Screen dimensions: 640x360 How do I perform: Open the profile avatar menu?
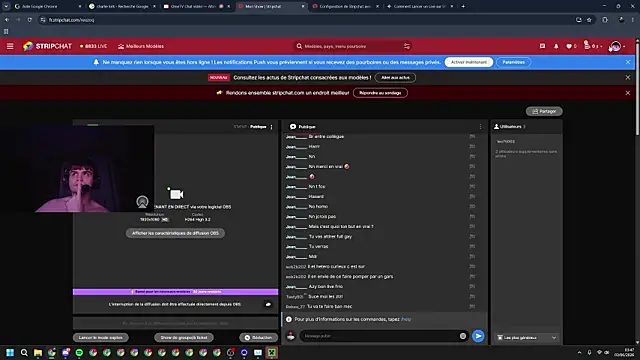click(617, 46)
